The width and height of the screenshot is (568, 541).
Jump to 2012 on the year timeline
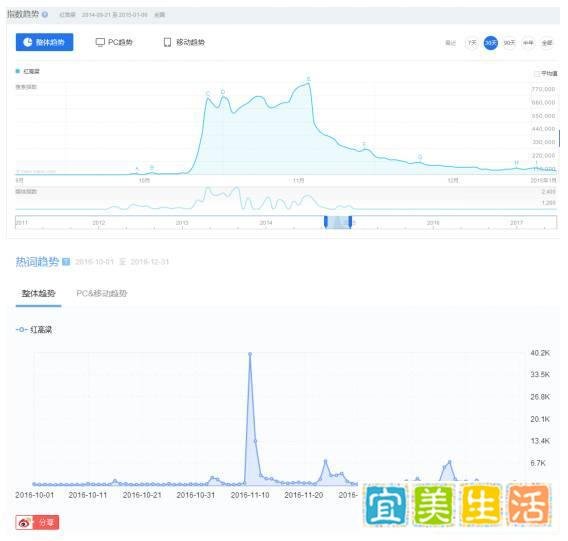click(99, 222)
